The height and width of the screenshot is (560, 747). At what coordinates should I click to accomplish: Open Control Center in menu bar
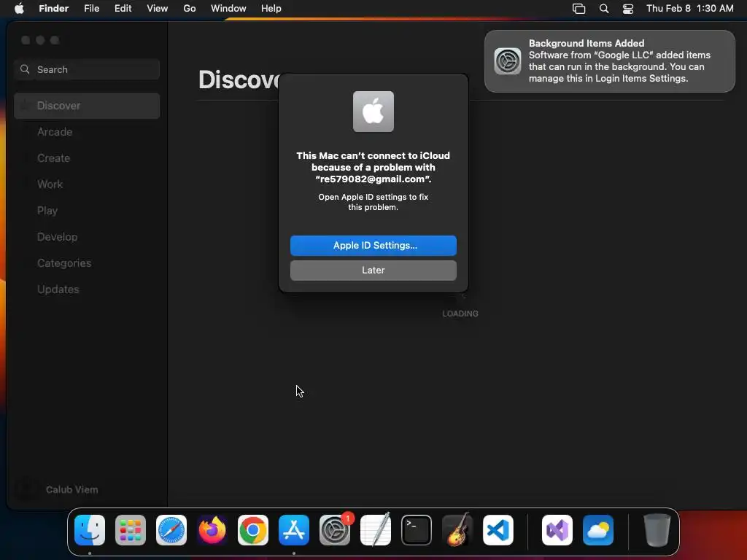[628, 9]
